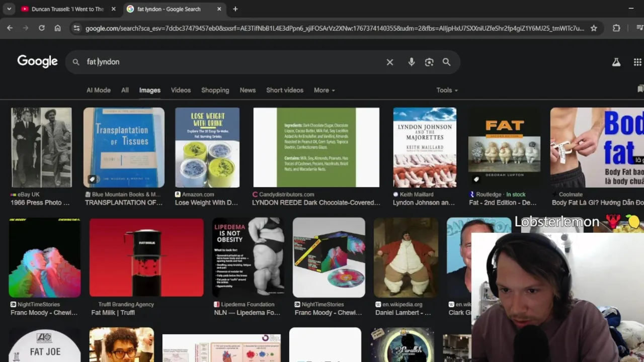This screenshot has width=644, height=362.
Task: Switch to News results
Action: (248, 90)
